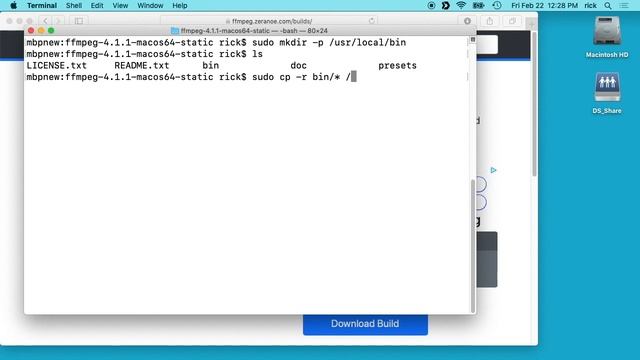Click the Download Build button

365,324
